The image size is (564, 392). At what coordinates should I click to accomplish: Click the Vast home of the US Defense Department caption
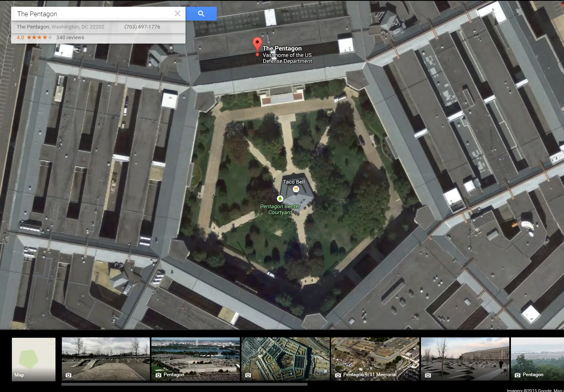point(287,58)
